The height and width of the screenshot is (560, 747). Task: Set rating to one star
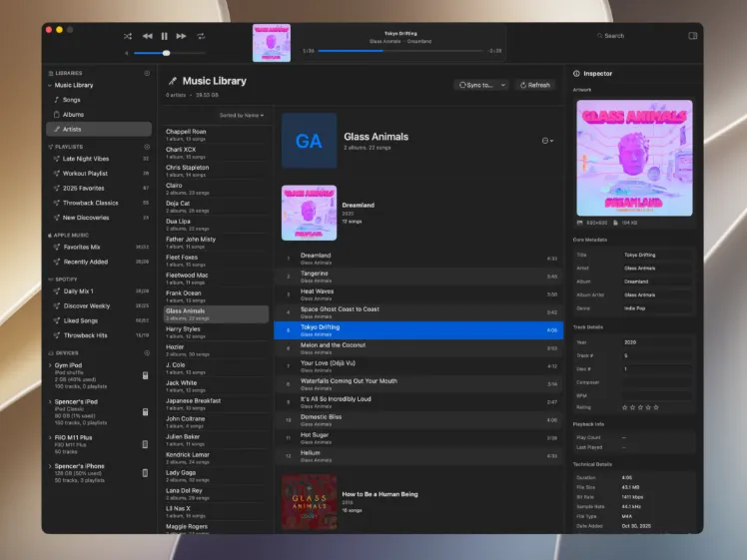pos(625,407)
